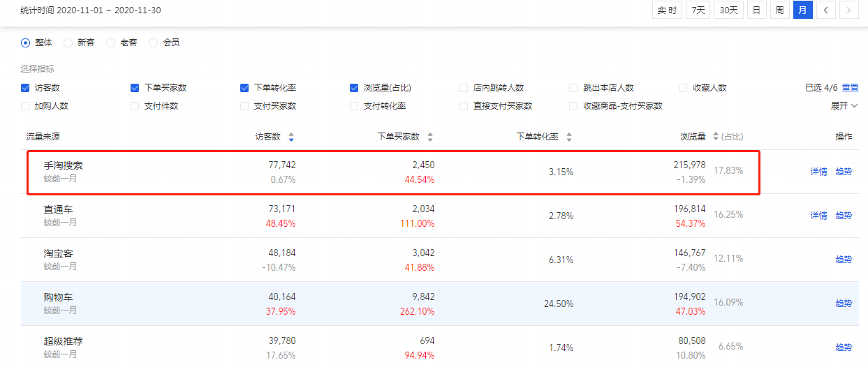The height and width of the screenshot is (367, 868).
Task: Open 趋势 for 直通车 row
Action: (x=844, y=216)
